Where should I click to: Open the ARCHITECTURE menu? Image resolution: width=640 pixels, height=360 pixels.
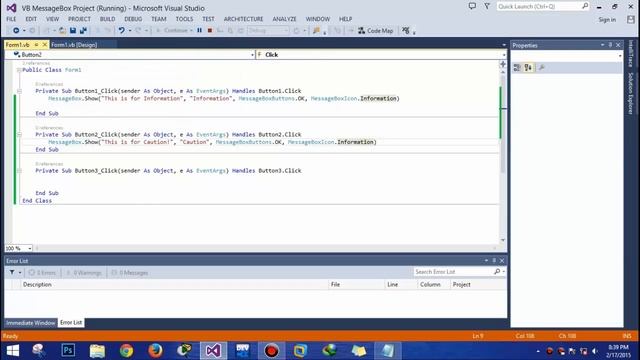pyautogui.click(x=243, y=19)
